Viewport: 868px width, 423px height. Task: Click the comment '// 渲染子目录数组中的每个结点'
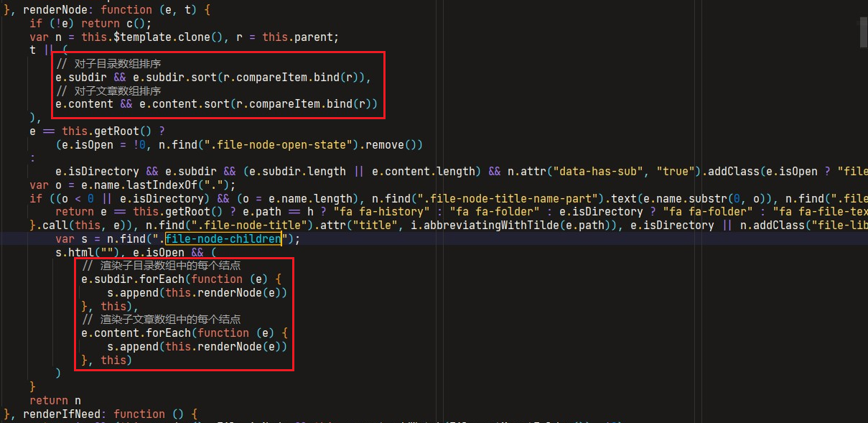coord(162,266)
